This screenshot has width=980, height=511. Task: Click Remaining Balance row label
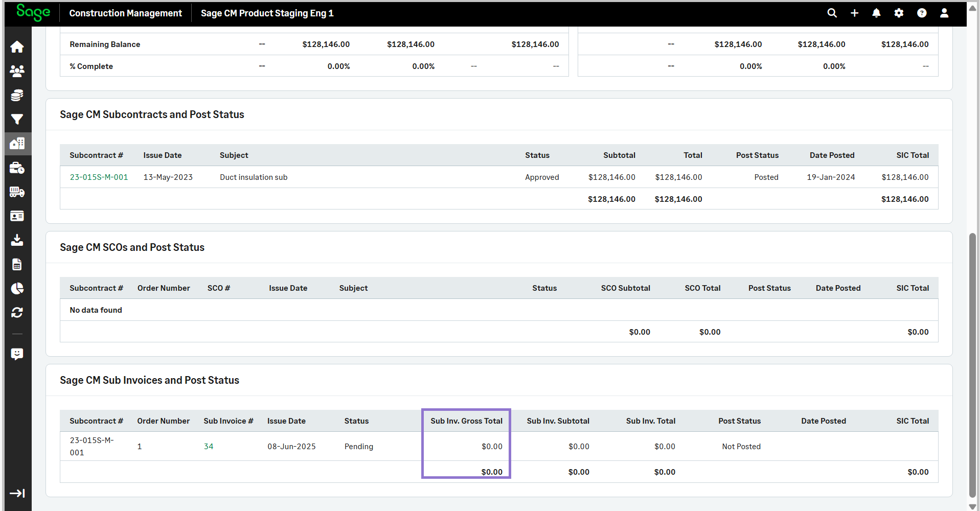[105, 44]
